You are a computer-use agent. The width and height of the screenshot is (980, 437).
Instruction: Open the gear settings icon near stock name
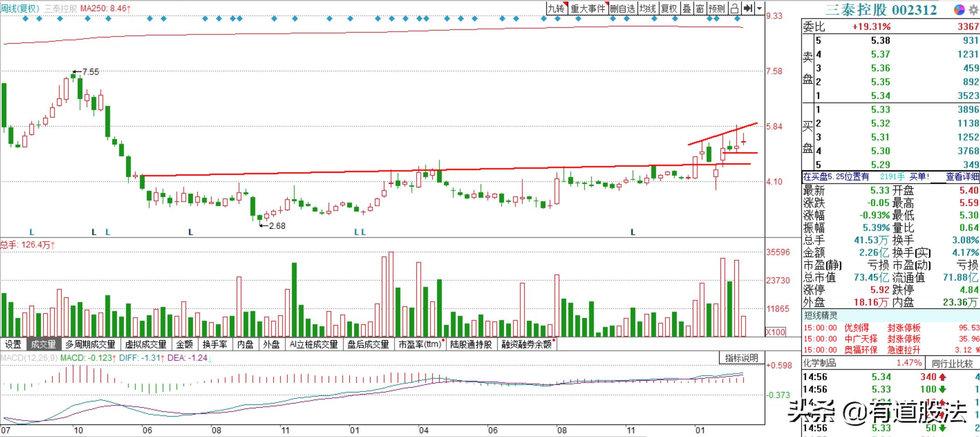tap(973, 10)
